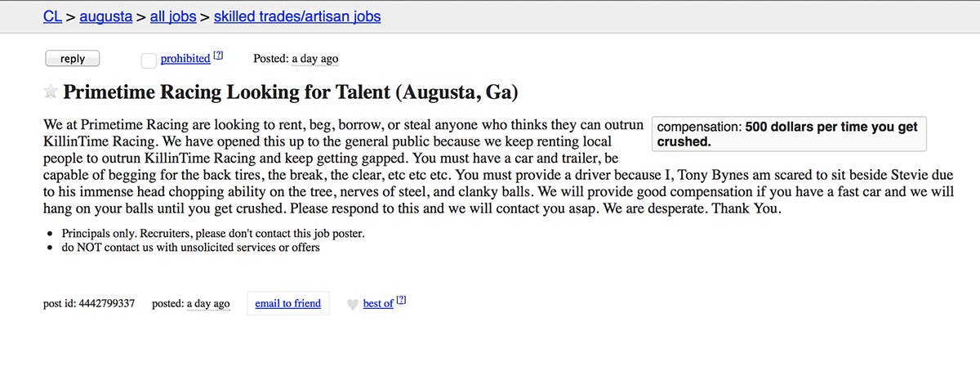The width and height of the screenshot is (980, 380).
Task: Click the top Posted: a day ago timestamp
Action: pyautogui.click(x=314, y=59)
